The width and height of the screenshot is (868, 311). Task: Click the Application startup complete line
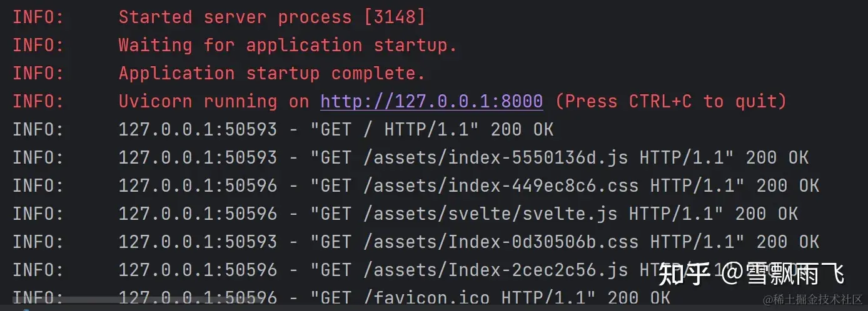(x=219, y=73)
